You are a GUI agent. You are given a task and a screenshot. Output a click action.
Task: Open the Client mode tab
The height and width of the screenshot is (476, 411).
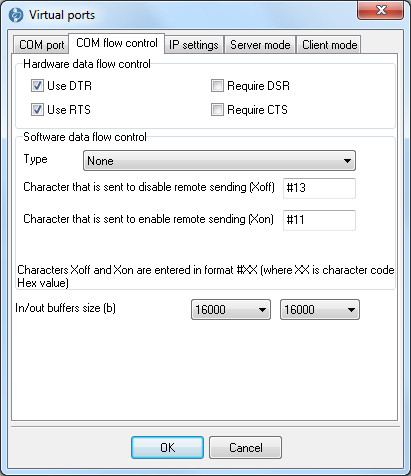[329, 45]
